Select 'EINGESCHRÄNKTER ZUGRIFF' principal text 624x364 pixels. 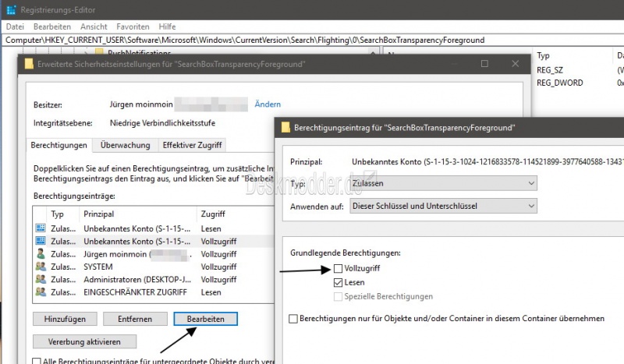coord(135,292)
